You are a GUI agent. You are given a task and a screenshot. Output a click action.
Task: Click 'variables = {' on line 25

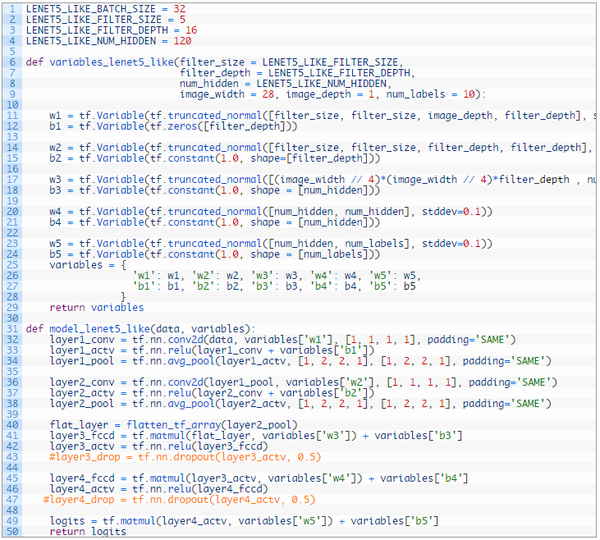[88, 265]
